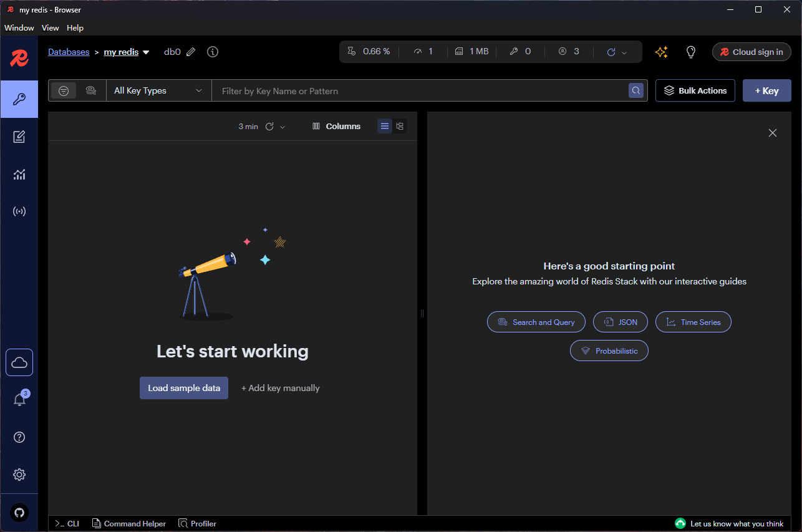802x532 pixels.
Task: Open the Window menu
Action: 19,28
